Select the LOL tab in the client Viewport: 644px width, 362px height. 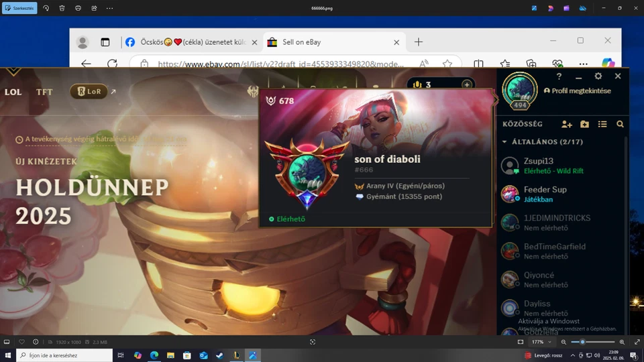(x=13, y=92)
